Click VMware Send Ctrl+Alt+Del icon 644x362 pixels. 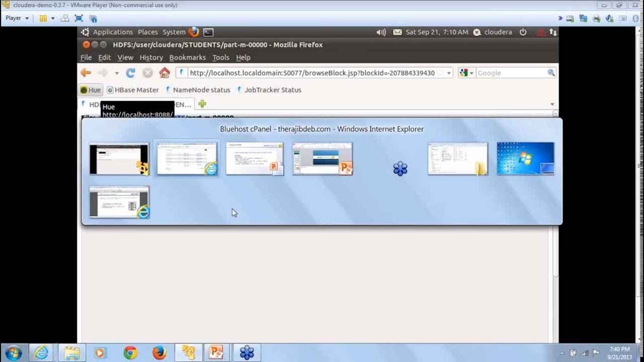pyautogui.click(x=65, y=18)
